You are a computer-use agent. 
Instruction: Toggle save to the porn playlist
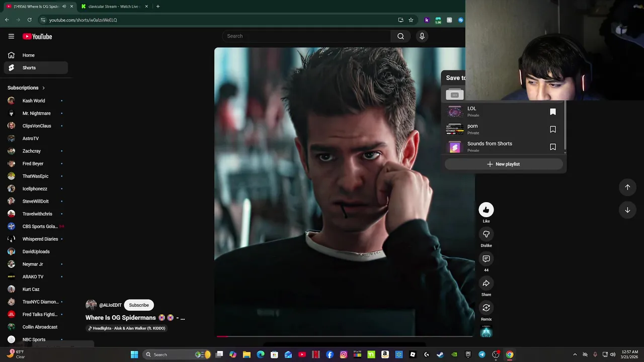[553, 129]
